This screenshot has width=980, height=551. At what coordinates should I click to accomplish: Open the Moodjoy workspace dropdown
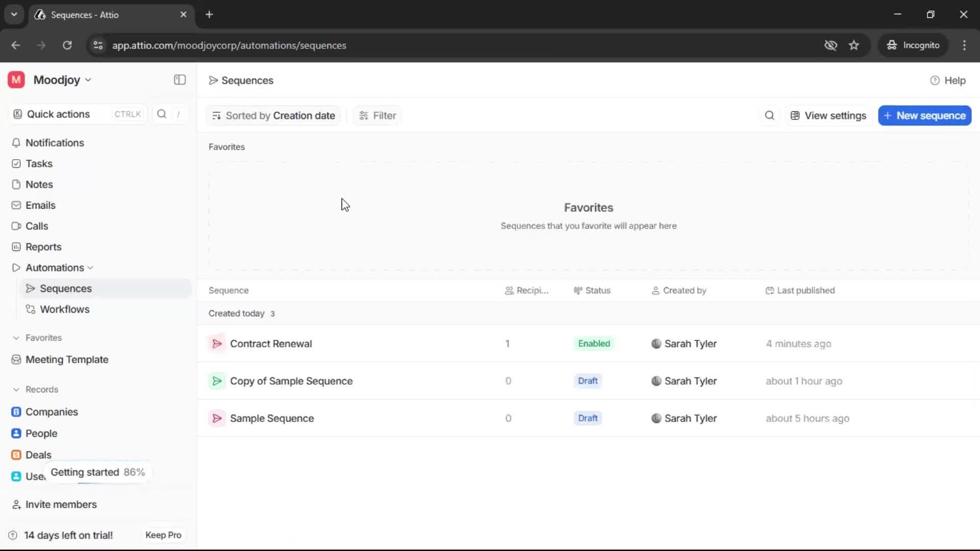62,80
